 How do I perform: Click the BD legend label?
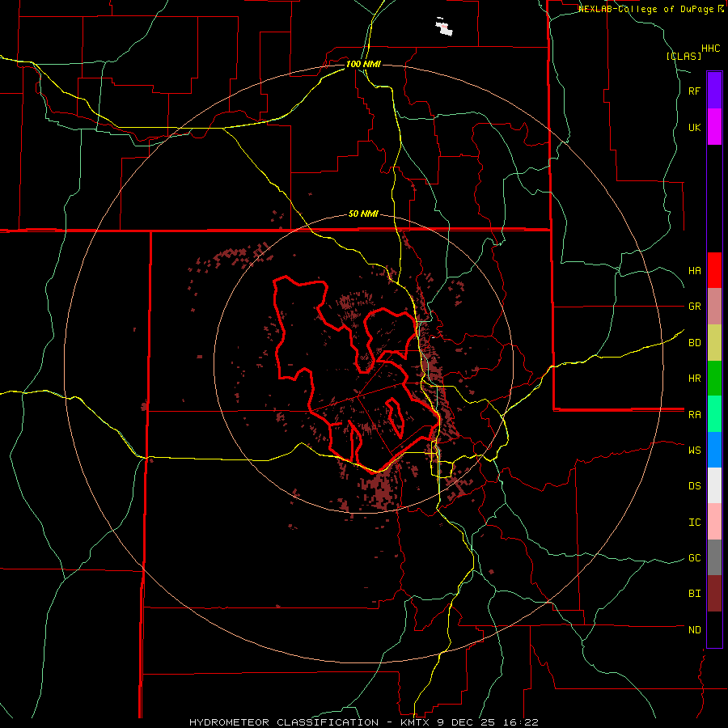[x=694, y=343]
